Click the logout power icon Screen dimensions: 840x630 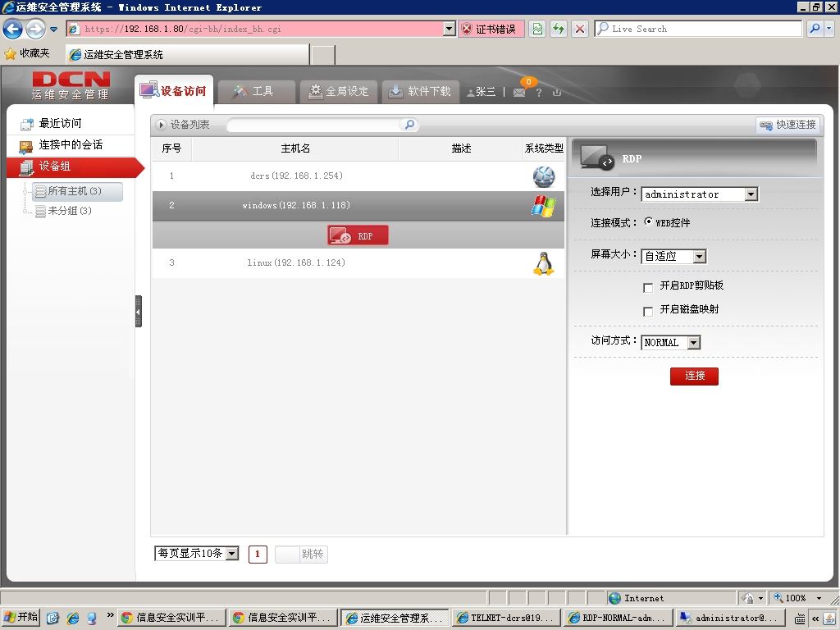[557, 92]
